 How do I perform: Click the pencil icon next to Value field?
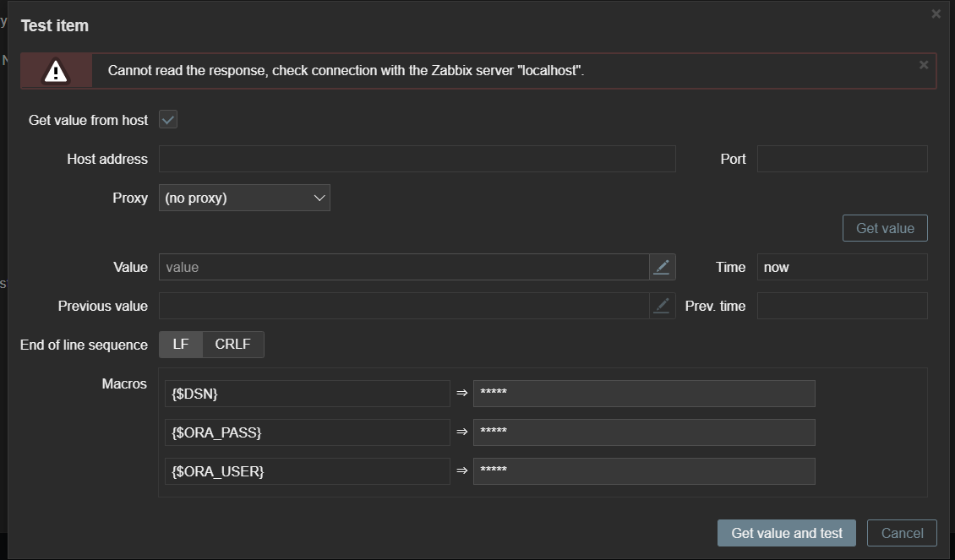pos(662,267)
